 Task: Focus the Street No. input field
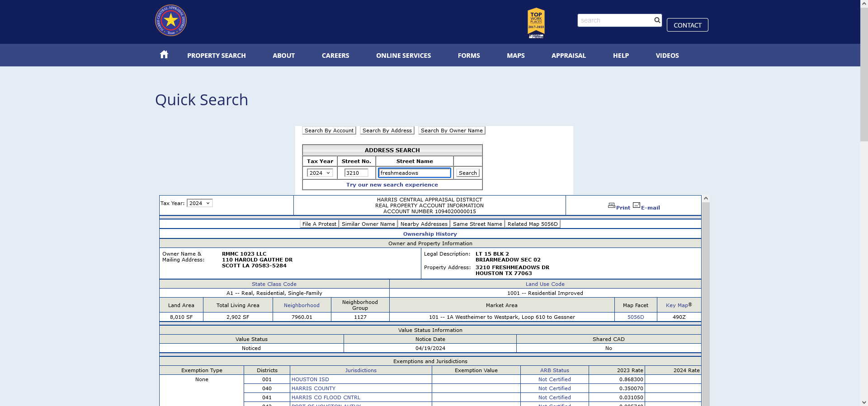click(356, 173)
